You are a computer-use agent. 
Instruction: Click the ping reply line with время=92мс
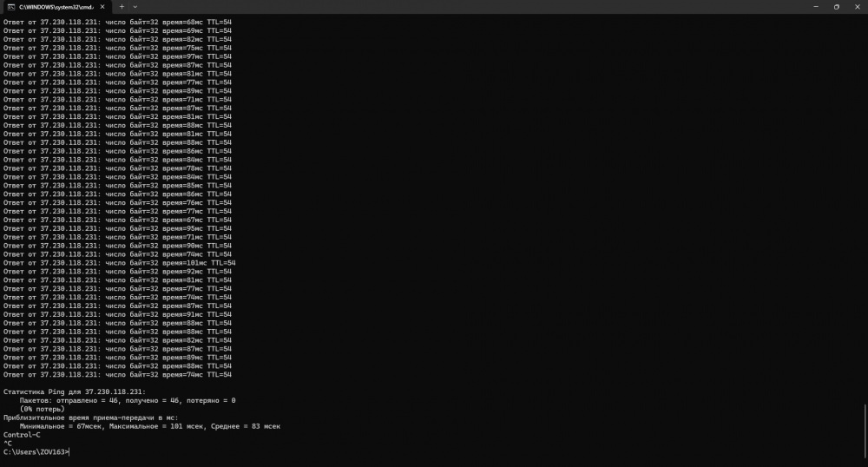(x=117, y=272)
